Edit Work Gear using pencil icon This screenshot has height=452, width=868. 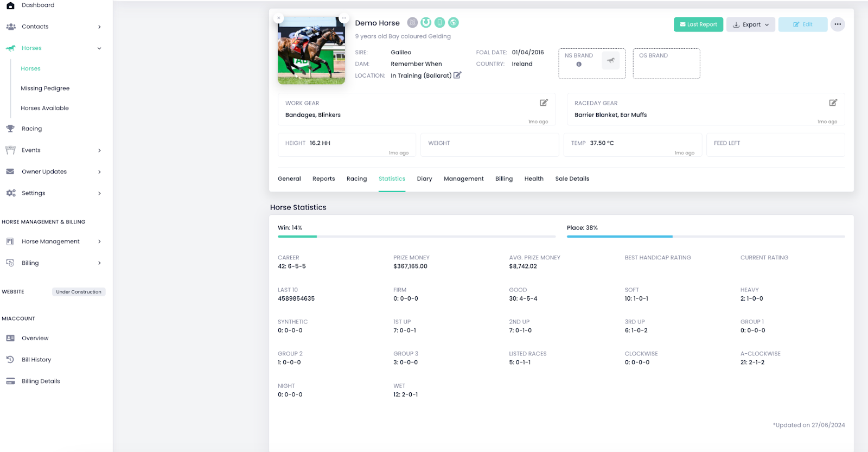click(x=544, y=103)
